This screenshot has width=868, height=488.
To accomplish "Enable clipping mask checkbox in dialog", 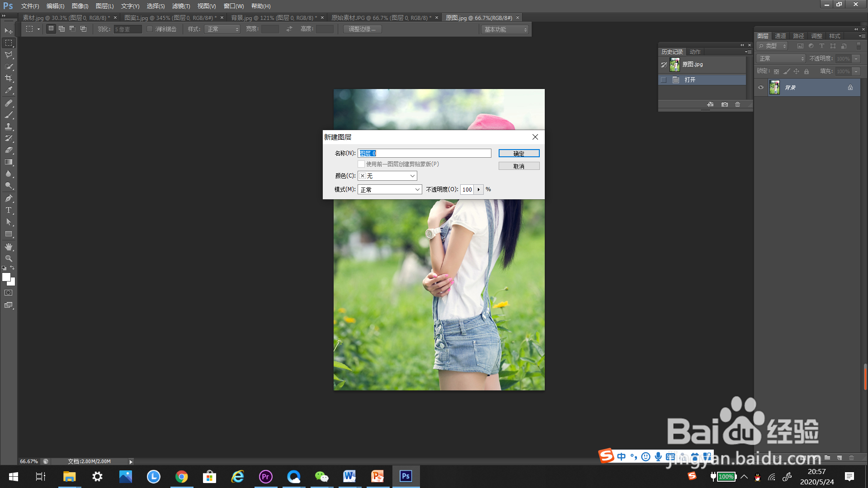I will pyautogui.click(x=361, y=164).
